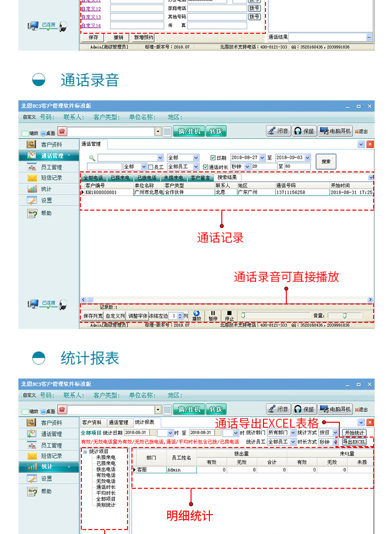The image size is (392, 534).
Task: Open the dial keypad icon in call recording window
Action: (x=167, y=132)
